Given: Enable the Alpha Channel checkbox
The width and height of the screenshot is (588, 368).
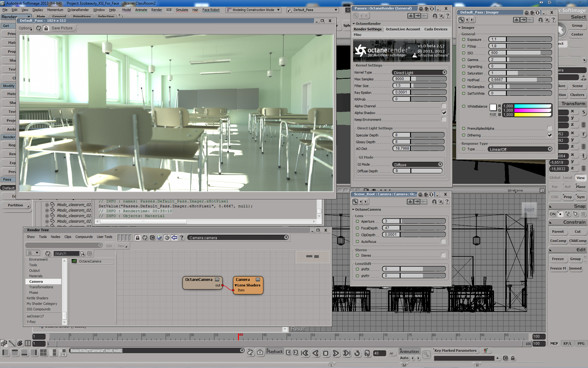Looking at the screenshot, I should tap(444, 106).
